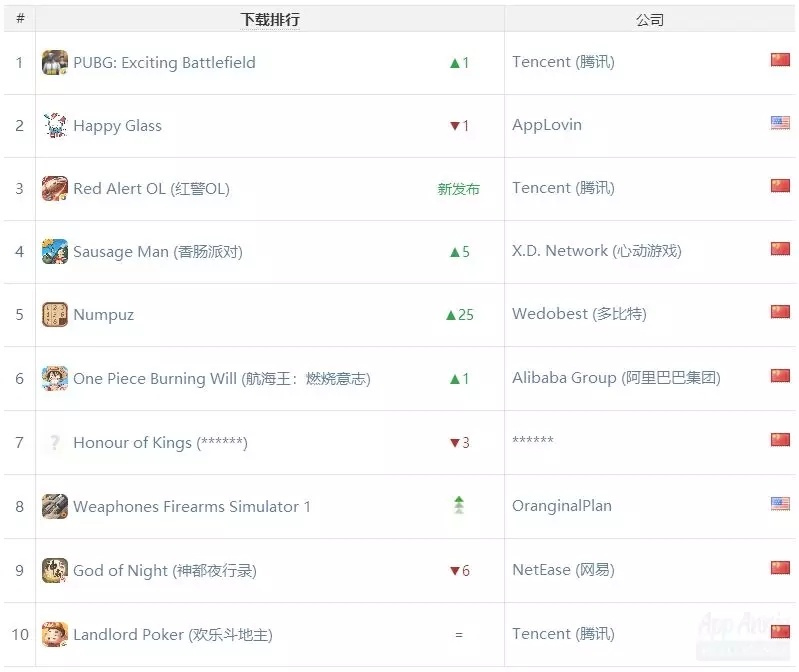The width and height of the screenshot is (799, 672).
Task: Click the green up 1 indicator for One Piece
Action: [460, 379]
